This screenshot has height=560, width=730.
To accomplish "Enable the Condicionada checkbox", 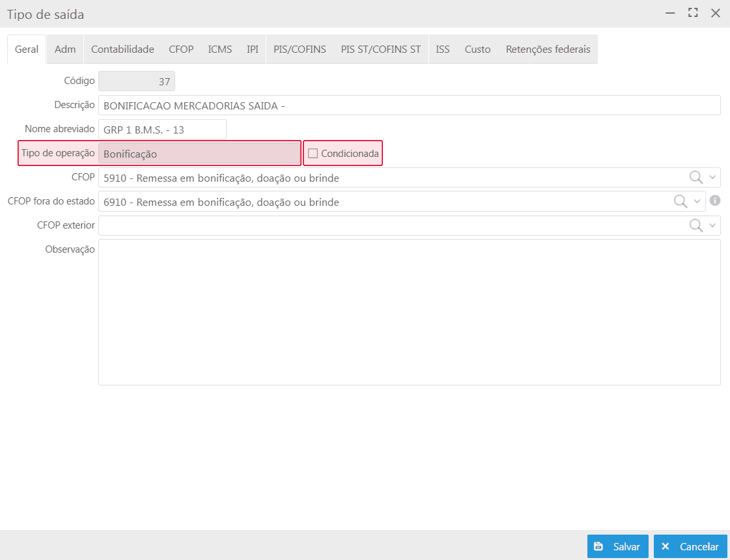I will pos(313,154).
